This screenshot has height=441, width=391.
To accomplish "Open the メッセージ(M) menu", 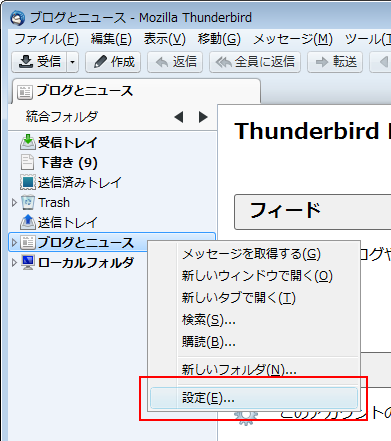I will coord(293,39).
